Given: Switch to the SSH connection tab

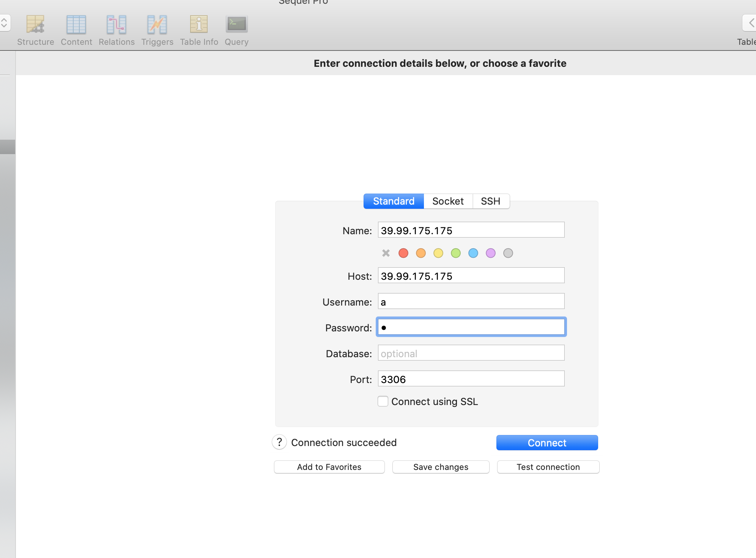Looking at the screenshot, I should [x=490, y=201].
